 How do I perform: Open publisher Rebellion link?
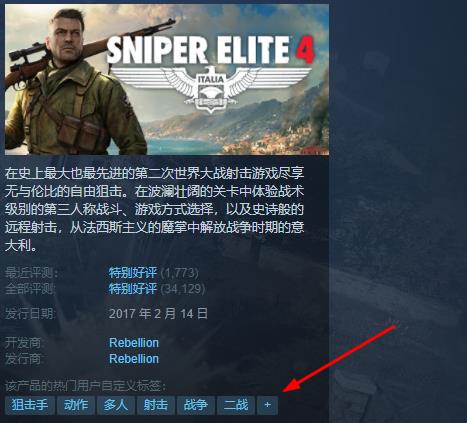point(134,359)
